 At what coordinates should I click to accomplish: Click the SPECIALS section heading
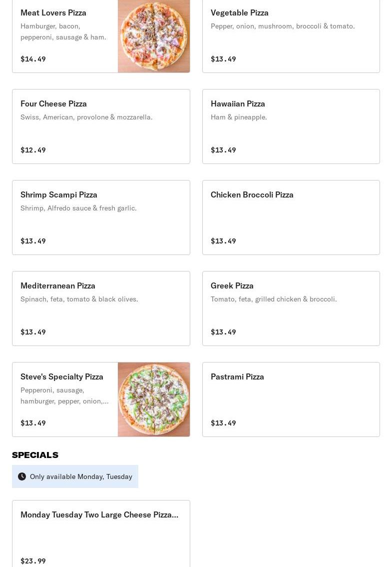35,455
